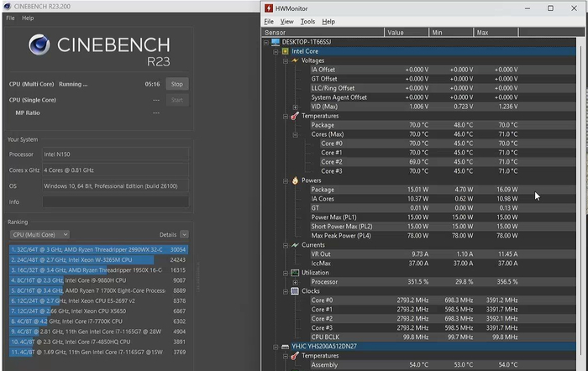588x371 pixels.
Task: Open the Details dropdown arrow in Ranking
Action: pyautogui.click(x=184, y=235)
